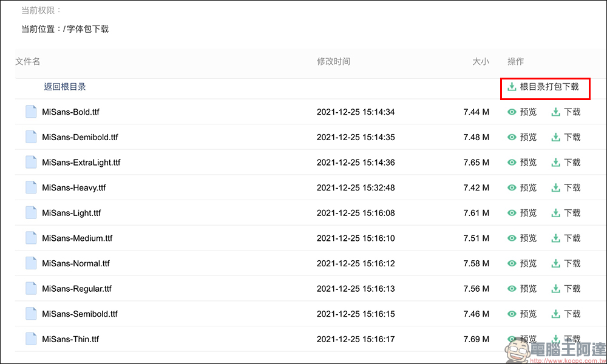Select file name MiSans-Heavy.ttf

[x=73, y=188]
